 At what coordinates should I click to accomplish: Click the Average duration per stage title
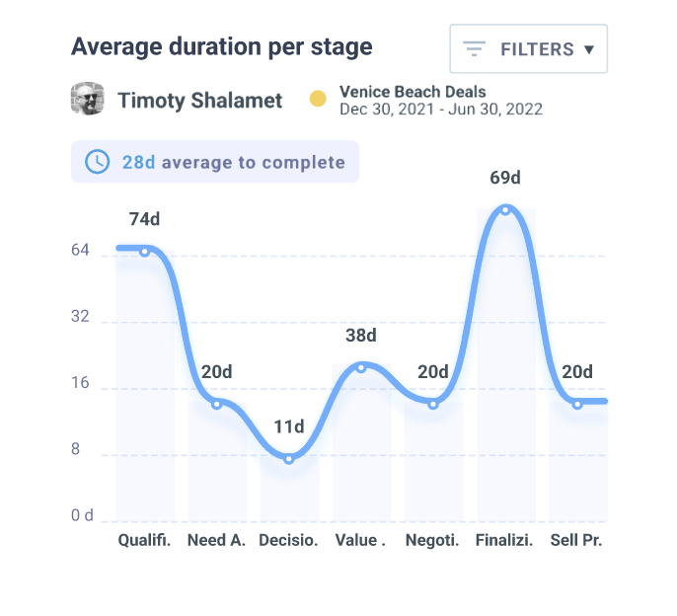[222, 46]
